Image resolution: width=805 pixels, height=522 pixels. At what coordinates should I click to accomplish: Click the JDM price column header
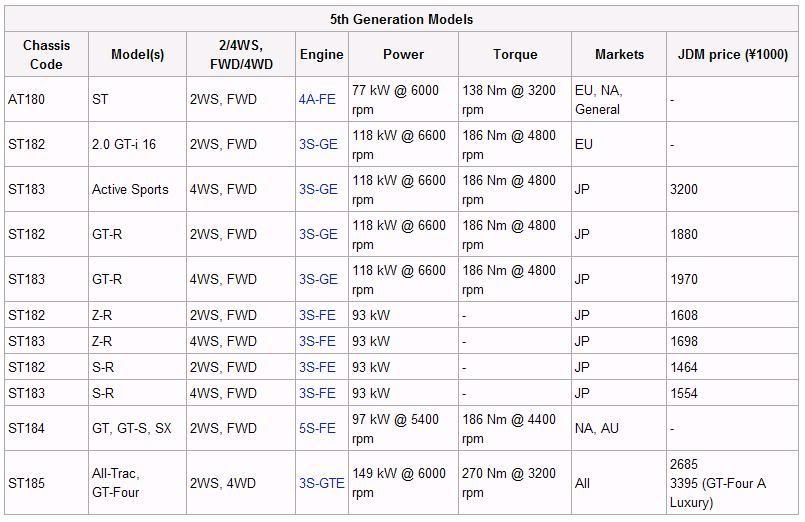coord(733,54)
